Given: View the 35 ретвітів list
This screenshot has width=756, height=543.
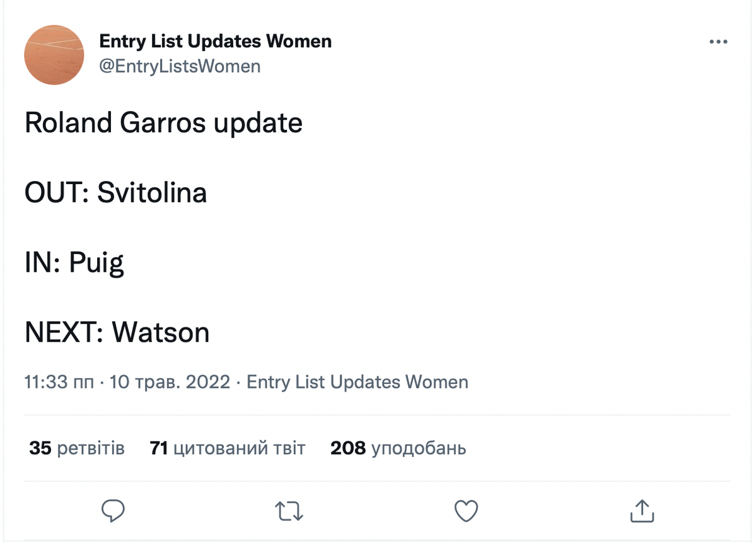Looking at the screenshot, I should click(x=77, y=448).
